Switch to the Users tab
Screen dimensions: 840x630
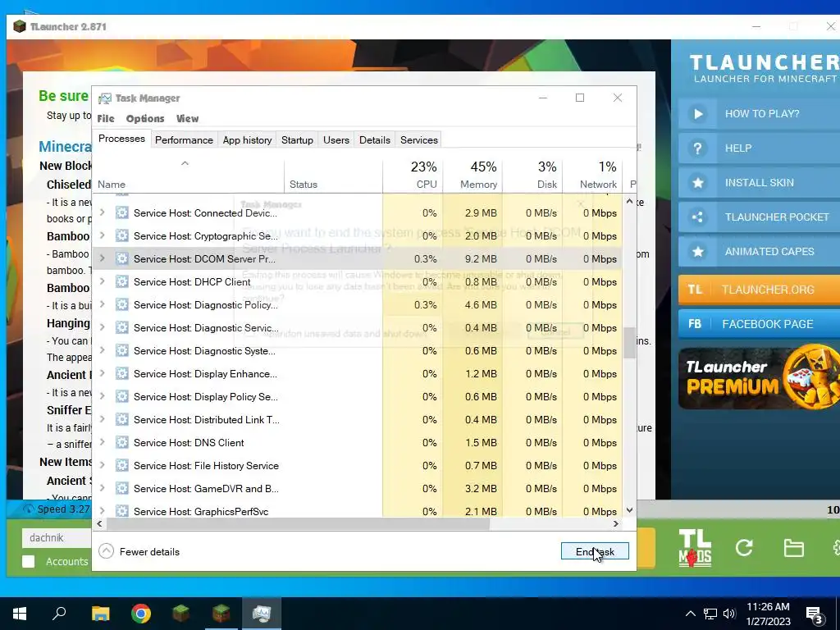tap(336, 139)
